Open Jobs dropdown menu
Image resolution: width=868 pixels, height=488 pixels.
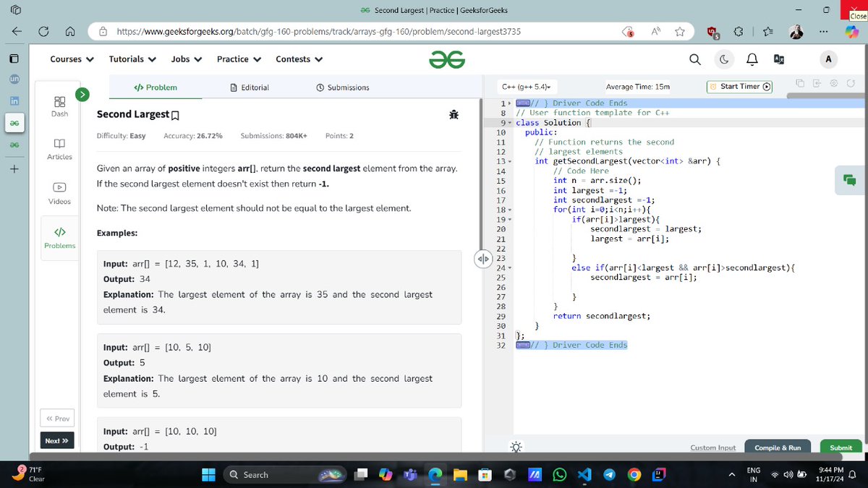coord(187,59)
